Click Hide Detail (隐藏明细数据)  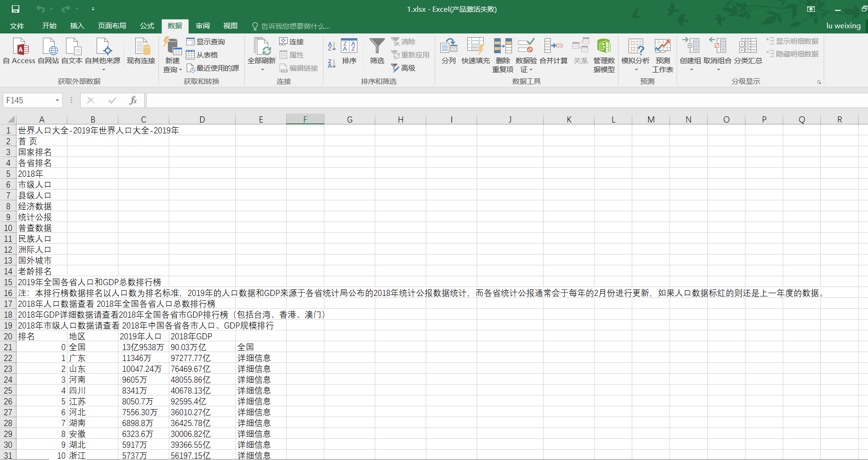(793, 54)
